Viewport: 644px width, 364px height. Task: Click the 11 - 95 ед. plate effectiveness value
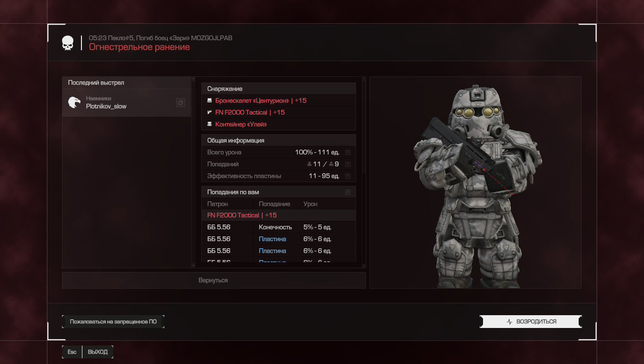click(x=324, y=176)
